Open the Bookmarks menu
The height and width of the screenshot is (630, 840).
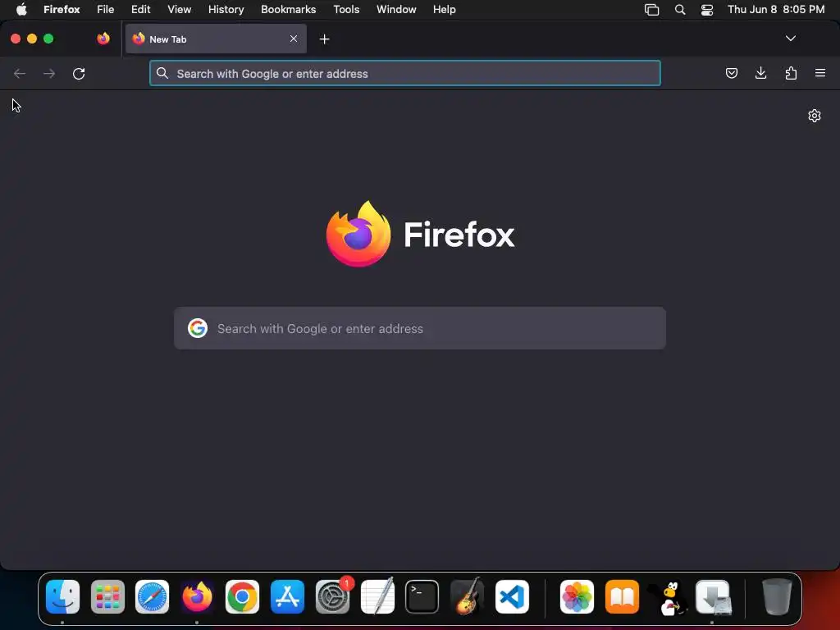[288, 9]
